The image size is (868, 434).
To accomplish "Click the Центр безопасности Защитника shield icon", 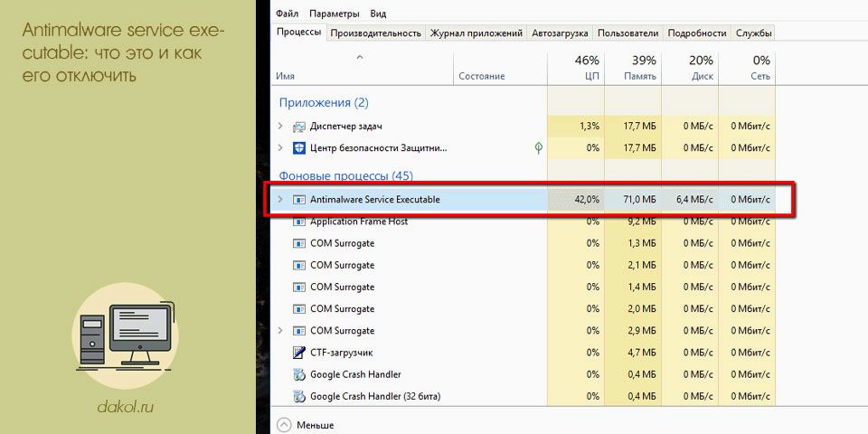I will 299,147.
